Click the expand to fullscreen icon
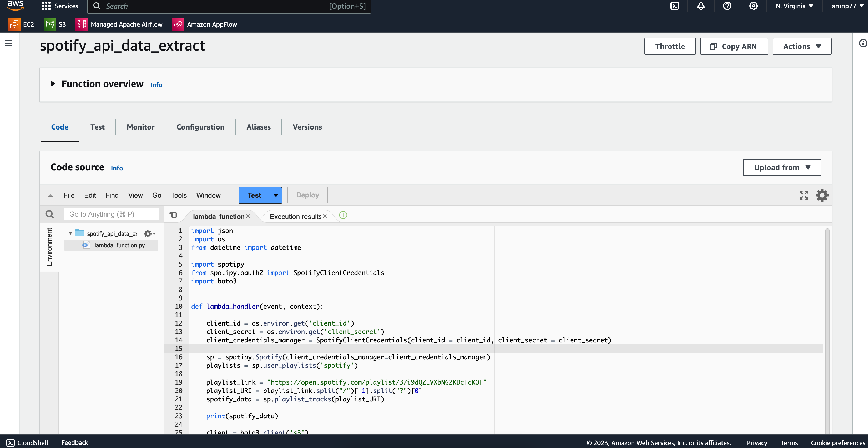This screenshot has height=448, width=868. (x=804, y=195)
